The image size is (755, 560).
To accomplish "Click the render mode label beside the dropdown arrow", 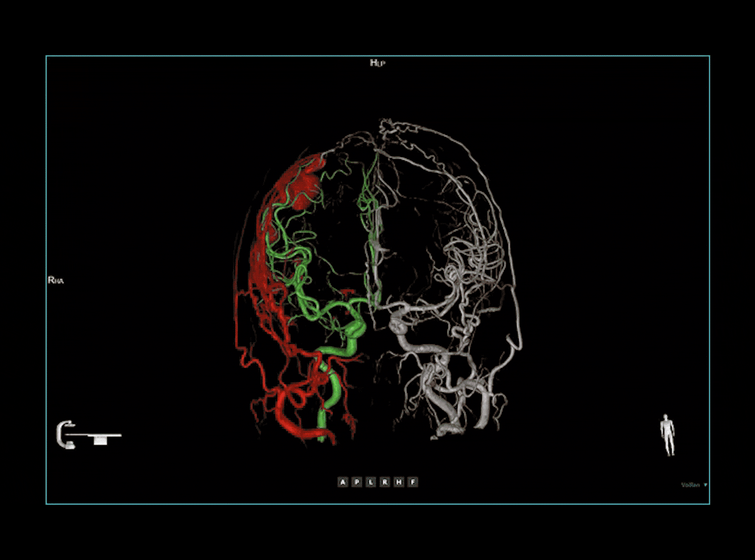I will (x=690, y=485).
